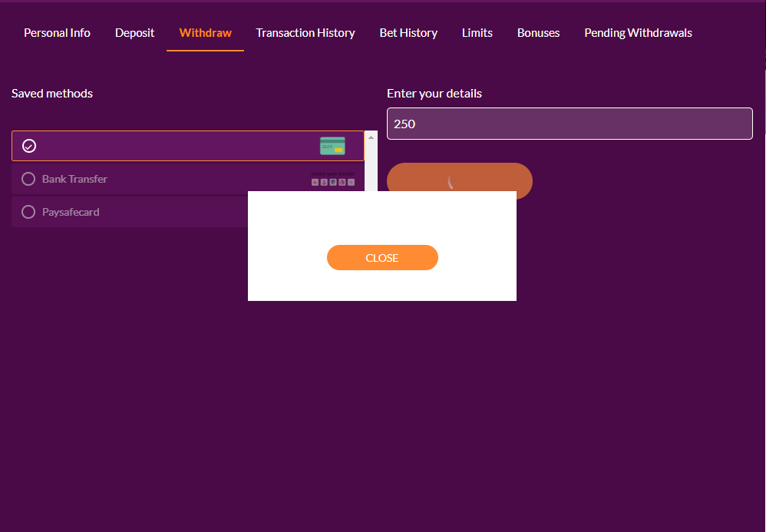Open the Pending Withdrawals tab
The height and width of the screenshot is (532, 766).
pos(638,33)
